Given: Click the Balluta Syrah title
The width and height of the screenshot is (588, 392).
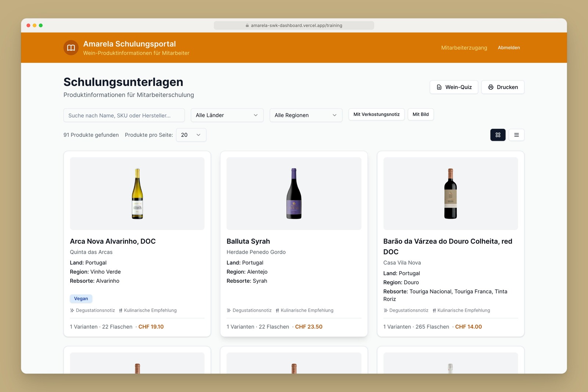Looking at the screenshot, I should (x=248, y=241).
